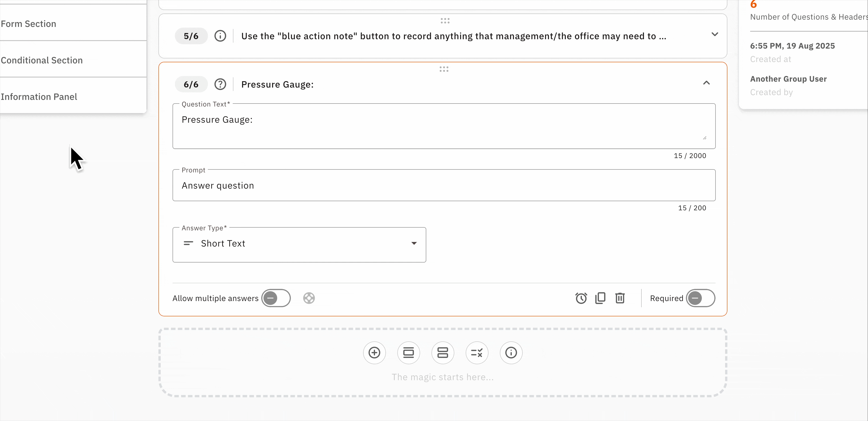Expand the blue action note question
The width and height of the screenshot is (868, 421).
714,34
